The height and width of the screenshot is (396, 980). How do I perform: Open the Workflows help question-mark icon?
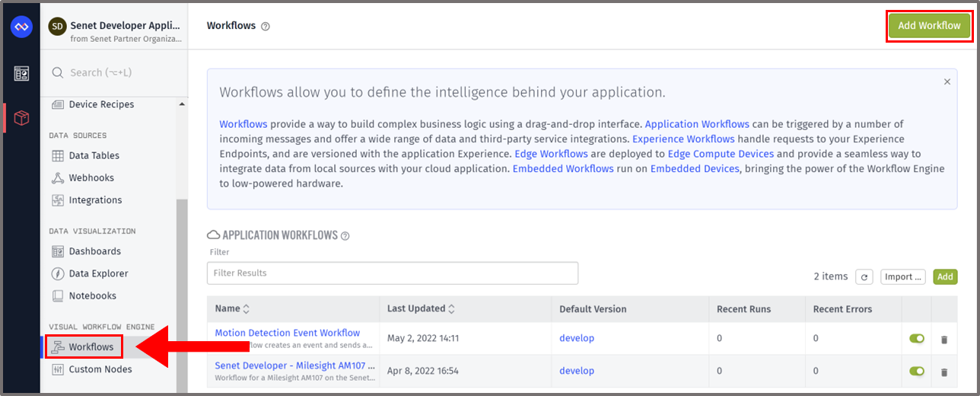click(x=266, y=26)
